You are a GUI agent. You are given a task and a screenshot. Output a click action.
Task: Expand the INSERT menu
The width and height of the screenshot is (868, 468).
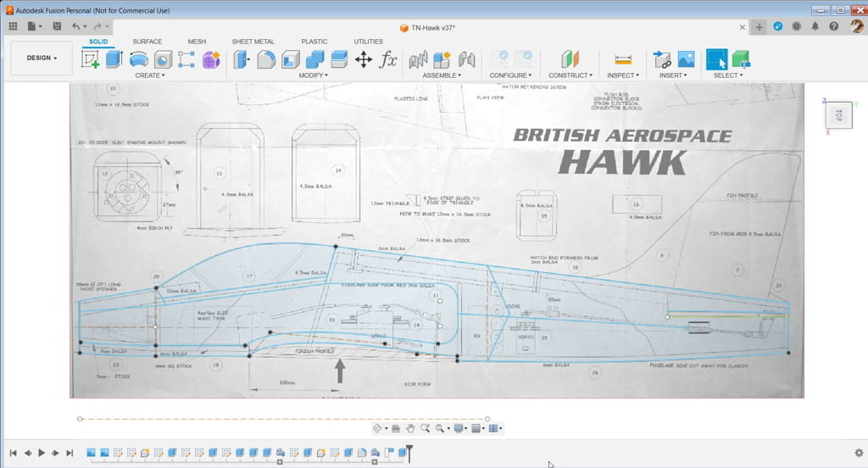click(672, 75)
